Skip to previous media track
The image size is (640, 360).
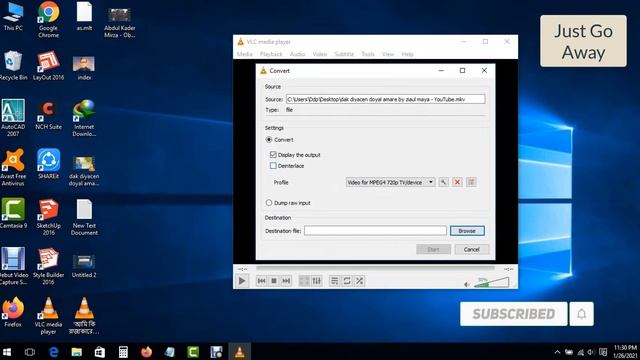click(x=261, y=281)
